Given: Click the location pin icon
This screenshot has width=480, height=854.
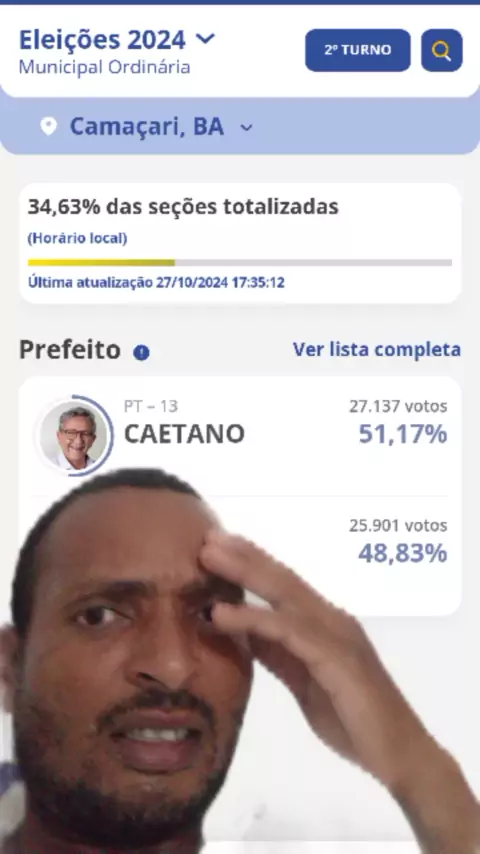Looking at the screenshot, I should coord(48,127).
